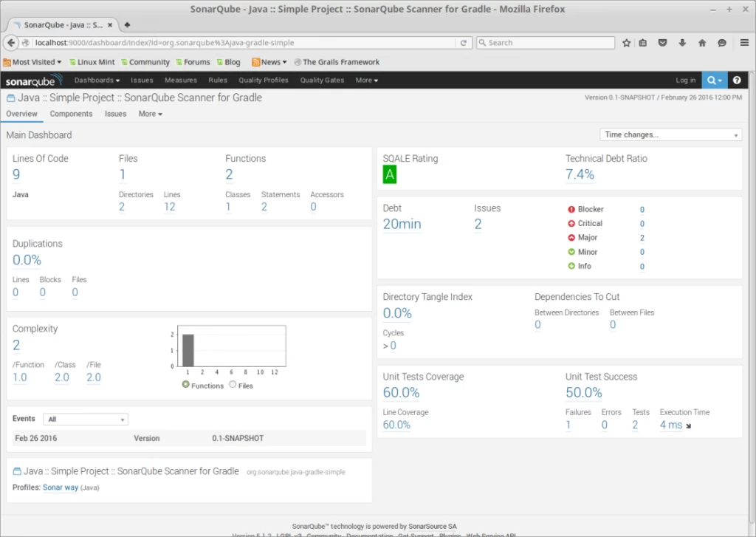Viewport: 756px width, 537px height.
Task: Click the Log in link
Action: tap(686, 80)
